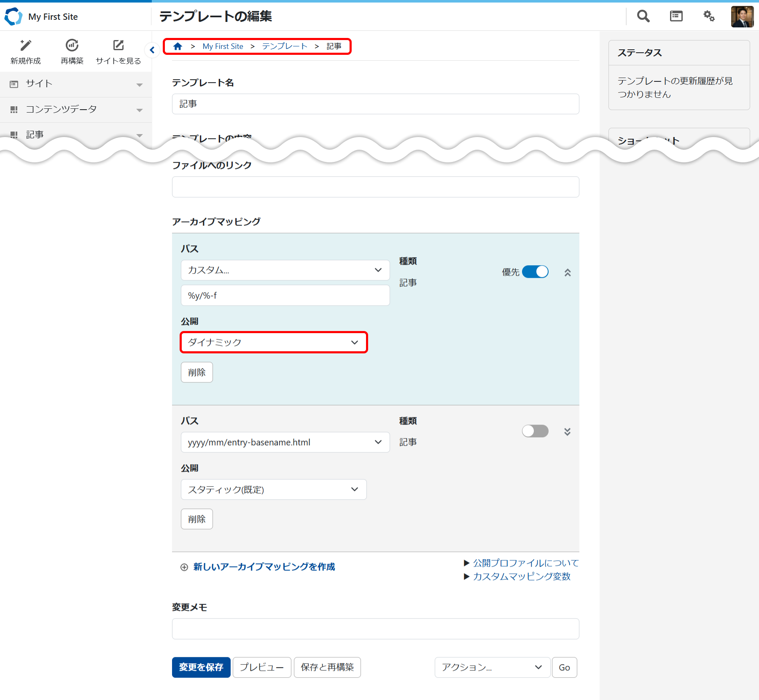Viewport: 759px width, 700px height.
Task: Click the home icon in breadcrumb
Action: pos(178,46)
